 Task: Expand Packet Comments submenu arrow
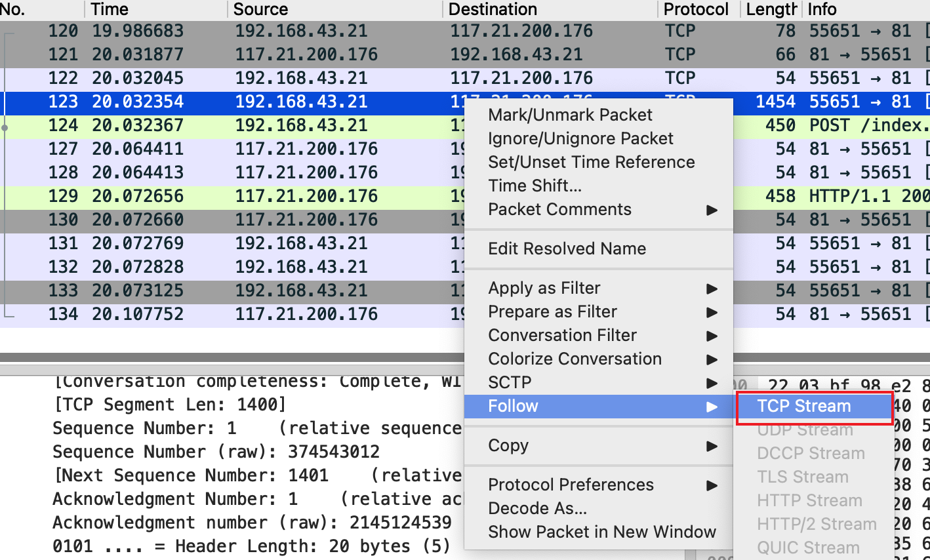click(712, 210)
